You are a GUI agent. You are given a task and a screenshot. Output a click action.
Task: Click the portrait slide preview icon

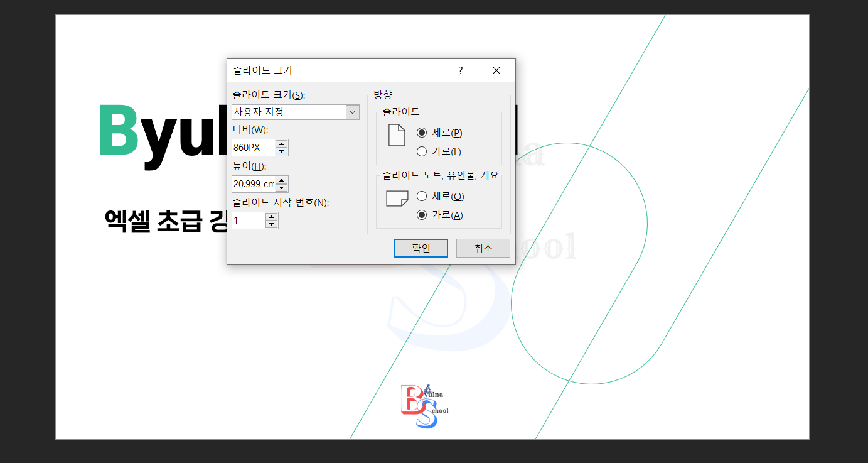(x=396, y=135)
